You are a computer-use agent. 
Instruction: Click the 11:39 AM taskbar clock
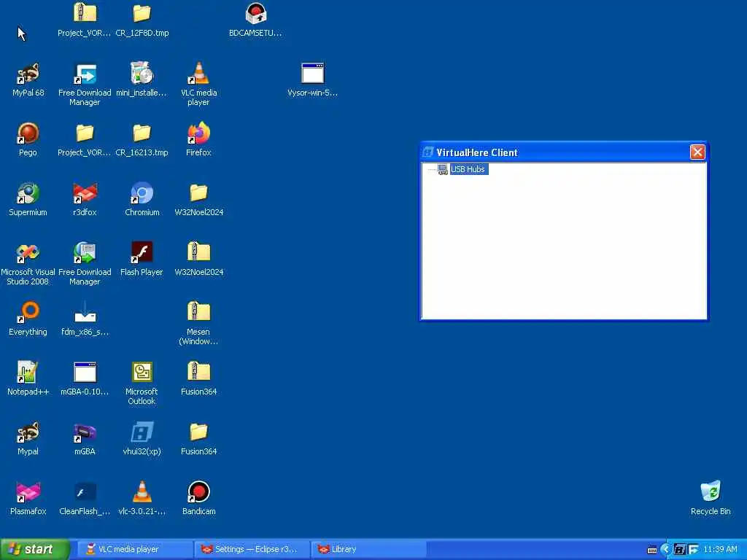[x=720, y=550]
